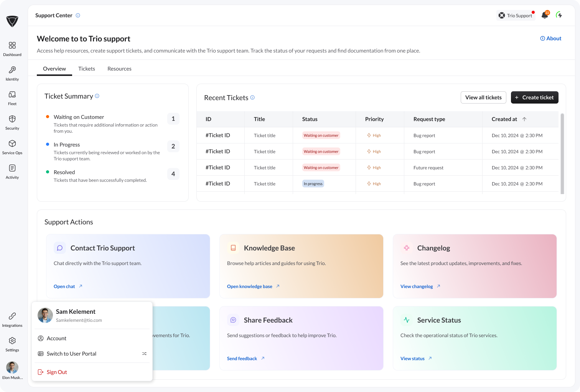Open the Fleet section icon

coord(12,98)
